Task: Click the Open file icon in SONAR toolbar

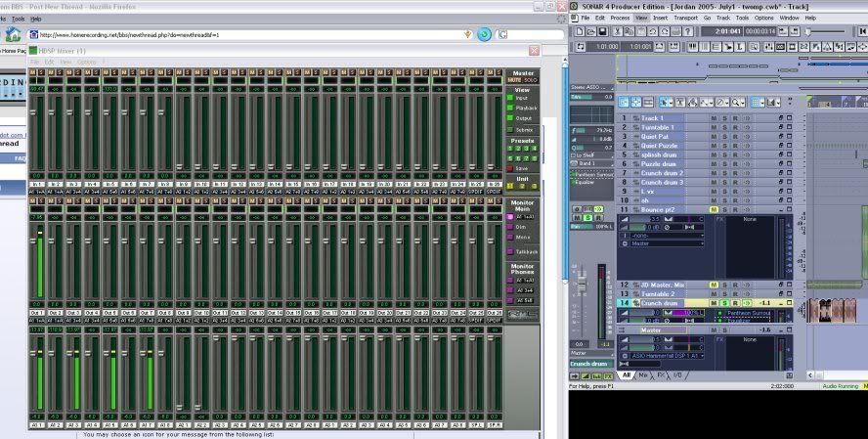Action: [590, 32]
